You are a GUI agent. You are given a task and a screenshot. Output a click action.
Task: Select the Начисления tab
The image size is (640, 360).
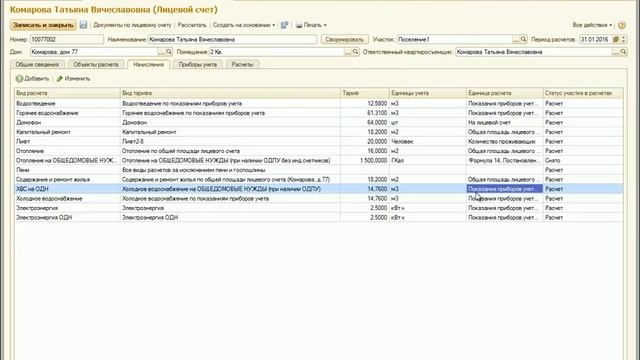(x=149, y=64)
